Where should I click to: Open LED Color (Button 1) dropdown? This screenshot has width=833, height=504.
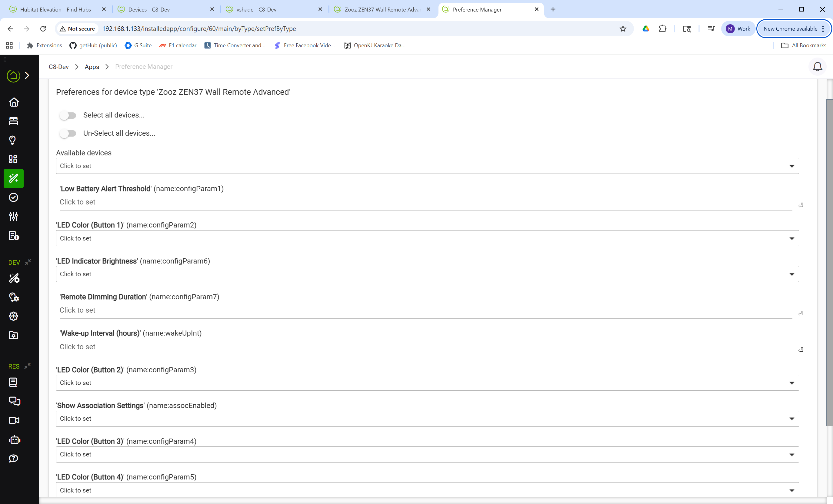click(x=427, y=238)
